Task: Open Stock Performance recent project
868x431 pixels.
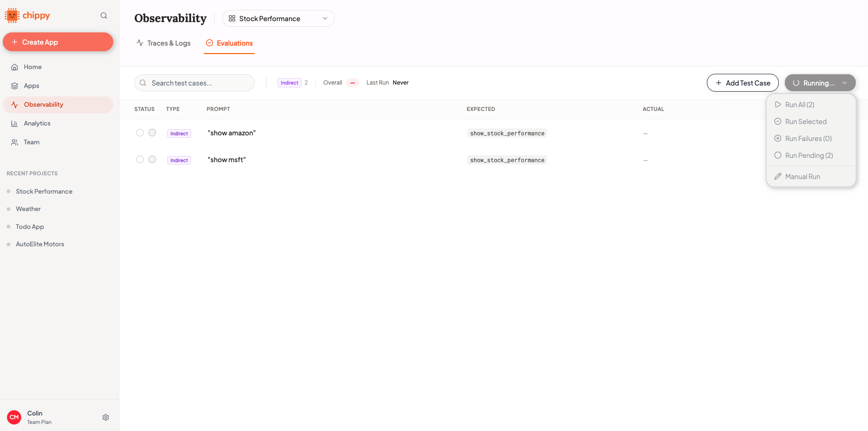Action: coord(44,191)
